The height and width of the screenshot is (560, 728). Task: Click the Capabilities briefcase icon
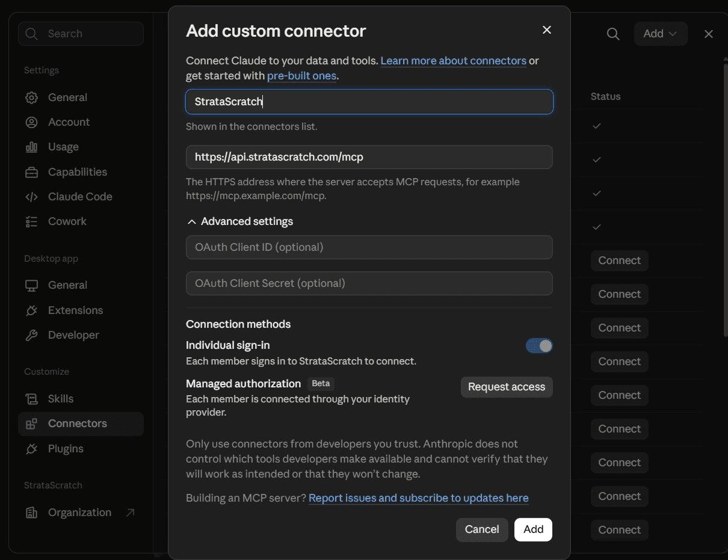[x=32, y=172]
